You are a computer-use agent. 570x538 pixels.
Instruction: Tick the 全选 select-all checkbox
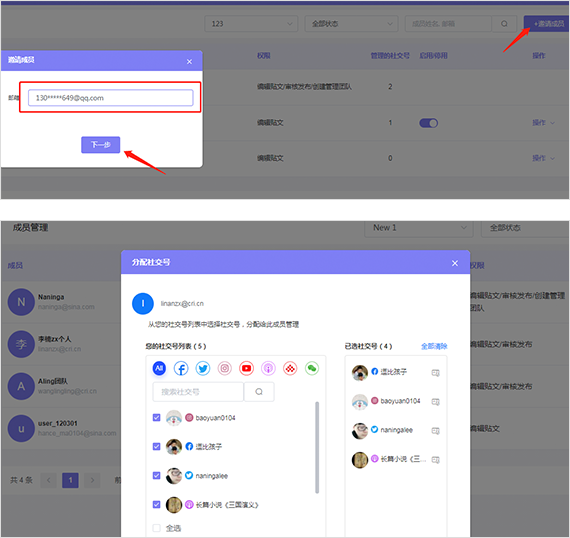(x=157, y=528)
